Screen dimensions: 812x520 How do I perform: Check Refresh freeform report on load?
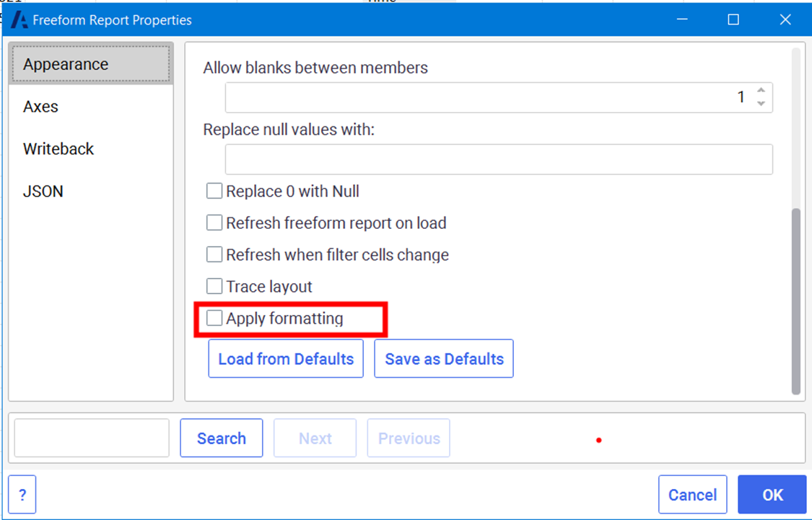coord(214,223)
